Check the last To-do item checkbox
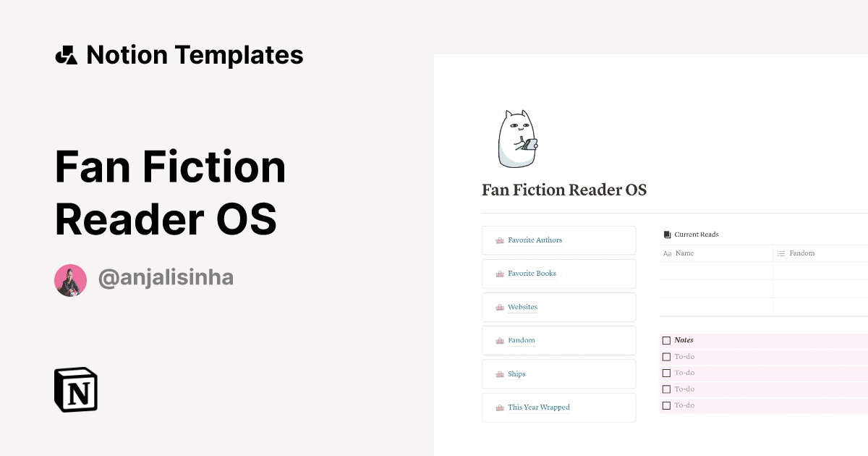This screenshot has width=868, height=456. (666, 405)
